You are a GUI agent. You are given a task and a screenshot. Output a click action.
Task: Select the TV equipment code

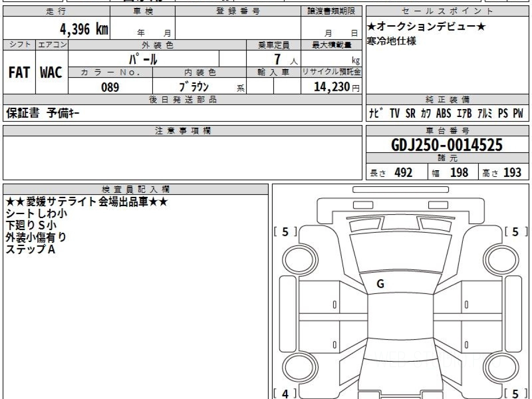click(395, 113)
